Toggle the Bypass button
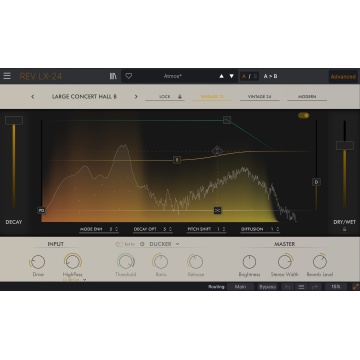 pyautogui.click(x=268, y=287)
